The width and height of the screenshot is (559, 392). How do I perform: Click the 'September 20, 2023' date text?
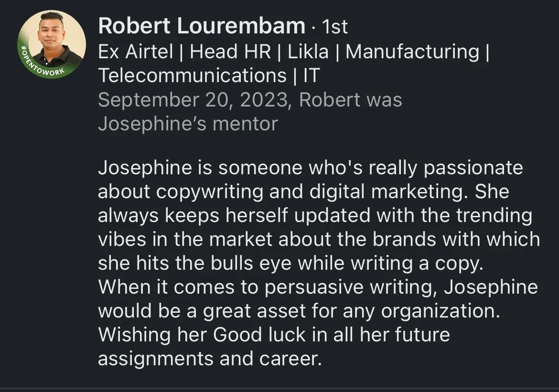(x=193, y=100)
